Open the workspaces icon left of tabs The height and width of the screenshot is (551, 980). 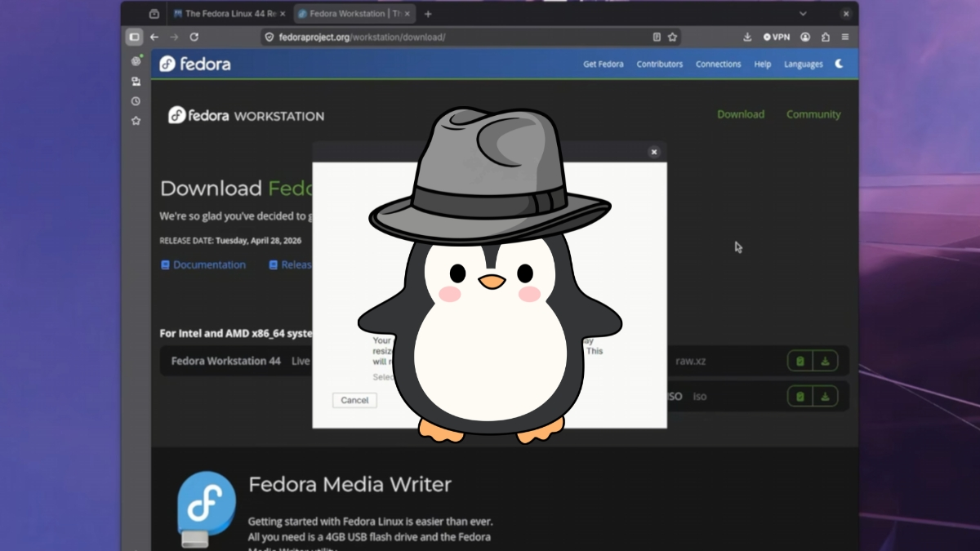coord(154,14)
